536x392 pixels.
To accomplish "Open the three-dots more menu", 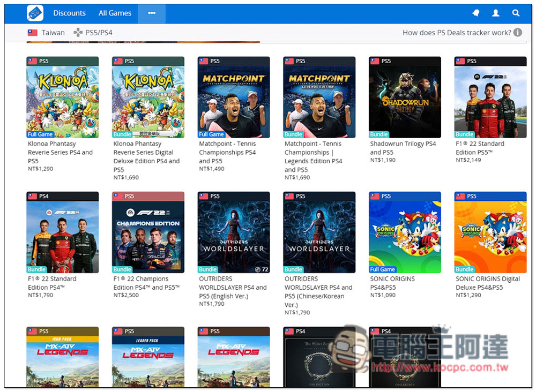I will pos(152,13).
